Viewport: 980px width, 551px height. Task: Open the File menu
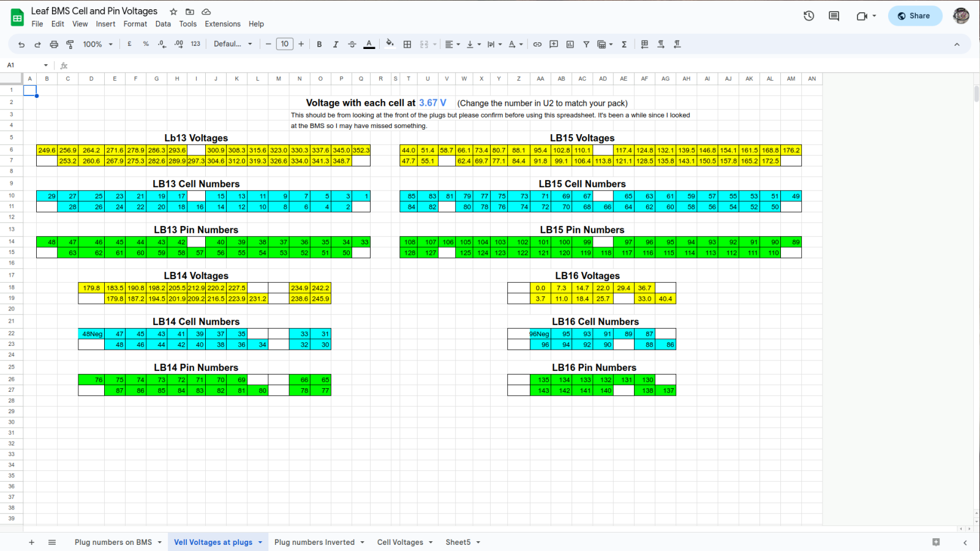tap(37, 24)
